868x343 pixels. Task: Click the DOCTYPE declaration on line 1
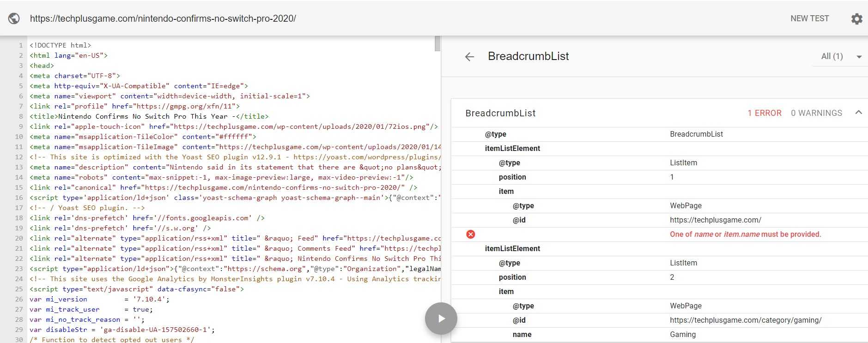[60, 45]
